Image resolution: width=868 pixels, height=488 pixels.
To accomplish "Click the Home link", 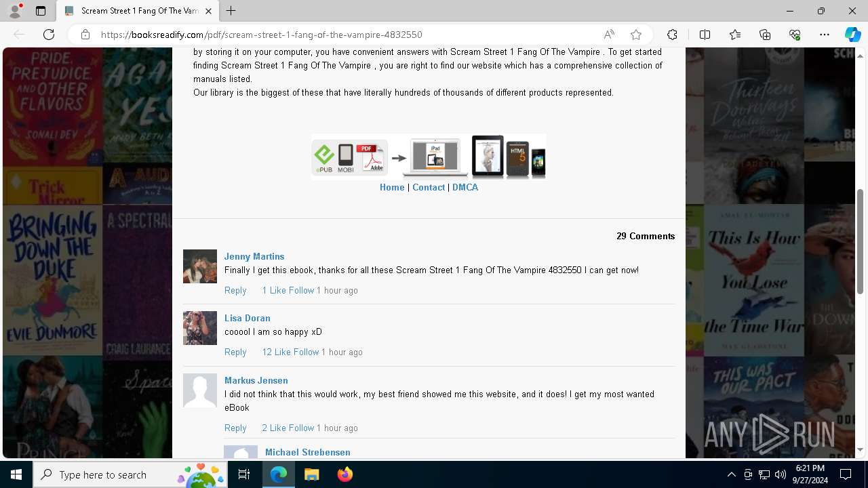I will (x=392, y=187).
